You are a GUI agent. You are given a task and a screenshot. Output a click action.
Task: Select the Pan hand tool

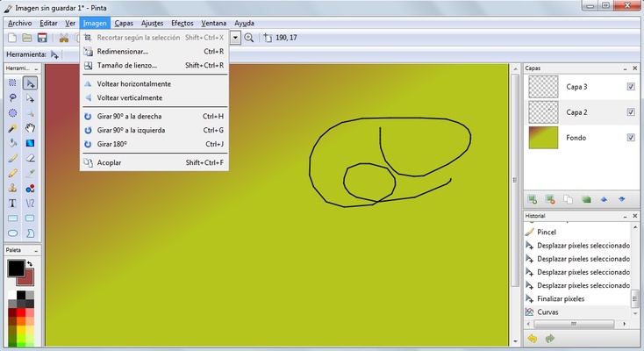coord(30,128)
